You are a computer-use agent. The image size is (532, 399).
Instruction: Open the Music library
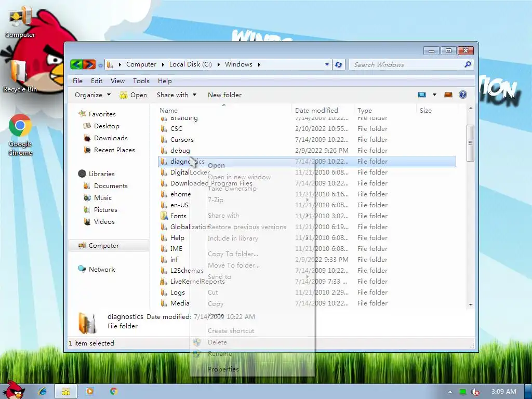pos(102,197)
